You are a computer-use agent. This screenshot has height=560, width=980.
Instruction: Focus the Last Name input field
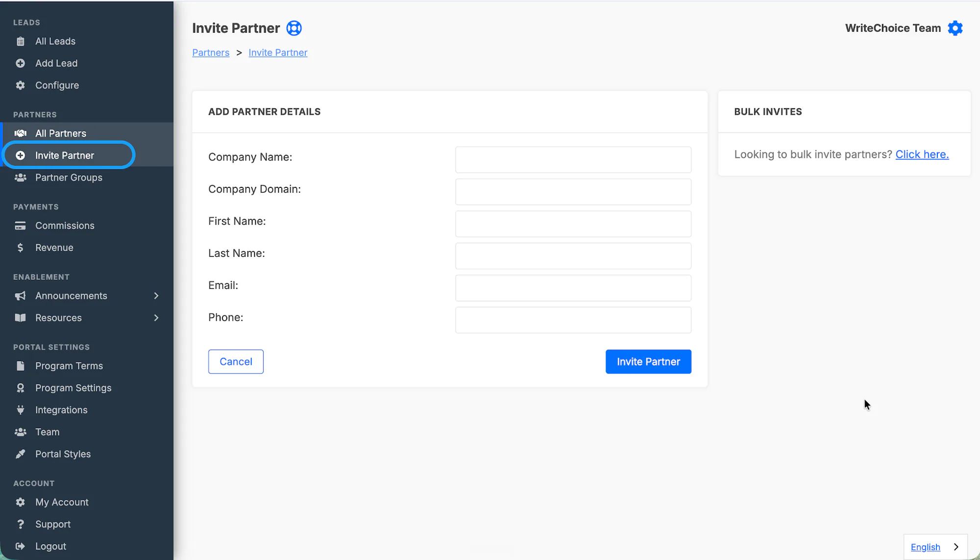point(573,256)
